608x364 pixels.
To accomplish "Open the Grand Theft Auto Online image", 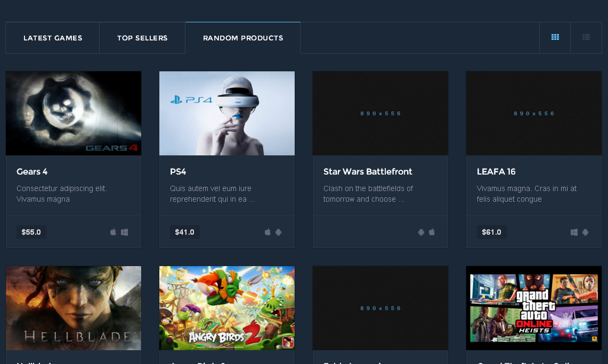I will click(534, 308).
